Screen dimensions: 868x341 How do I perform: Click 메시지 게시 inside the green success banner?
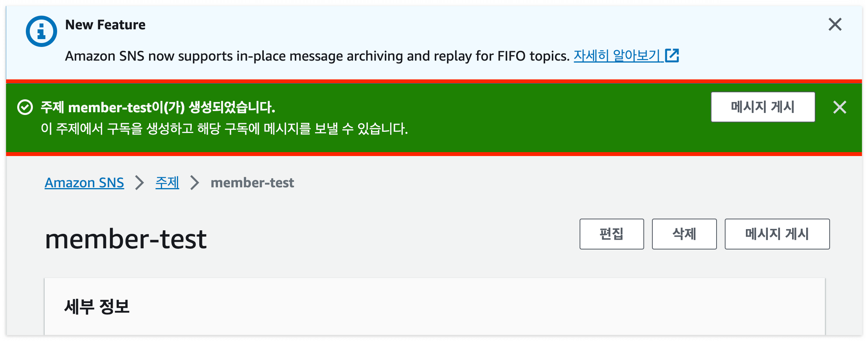763,106
